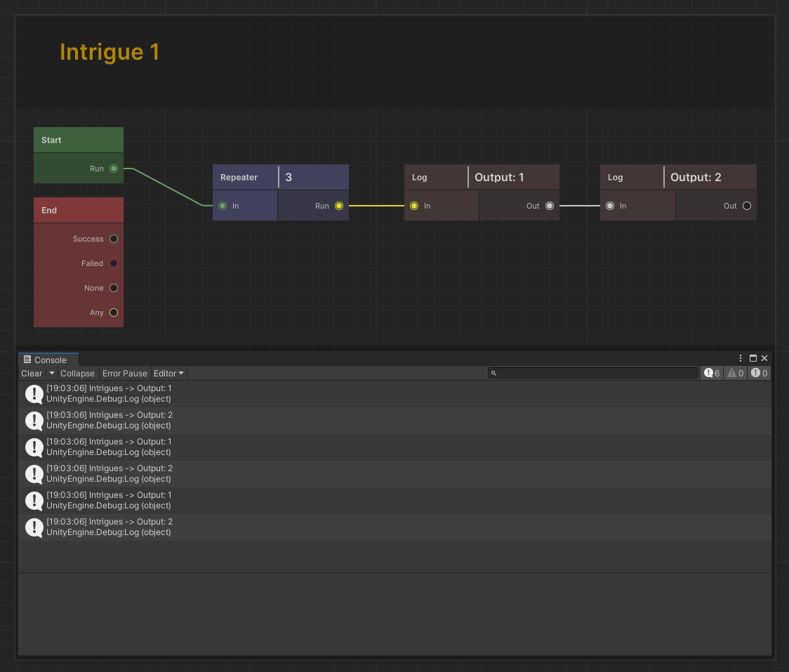Open the Clear button dropdown arrow
Image resolution: width=789 pixels, height=672 pixels.
pyautogui.click(x=52, y=374)
